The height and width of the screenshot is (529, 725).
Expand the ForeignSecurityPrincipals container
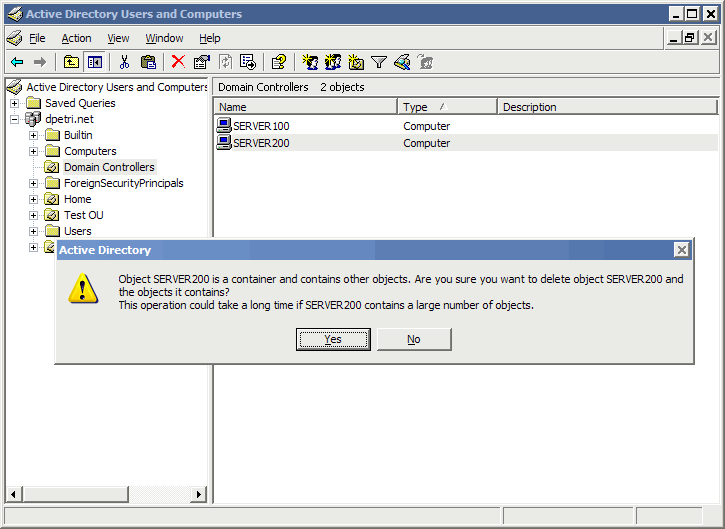click(x=33, y=184)
